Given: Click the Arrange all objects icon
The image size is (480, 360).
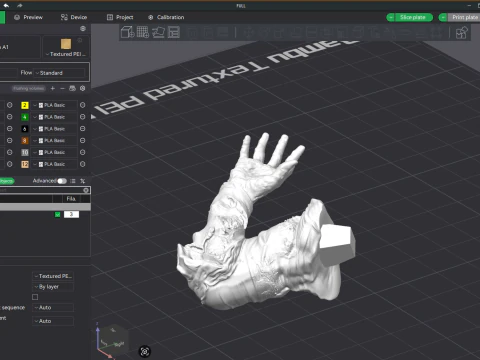Looking at the screenshot, I should pyautogui.click(x=174, y=32).
